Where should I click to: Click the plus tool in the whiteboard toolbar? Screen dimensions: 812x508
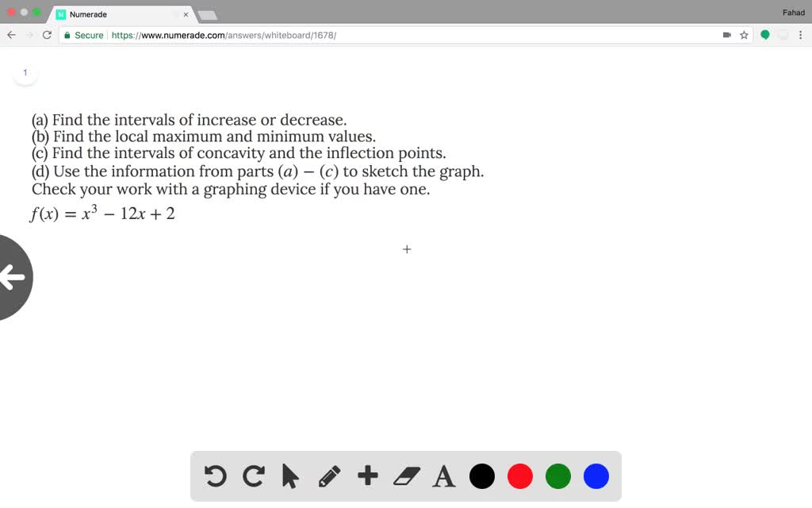367,476
